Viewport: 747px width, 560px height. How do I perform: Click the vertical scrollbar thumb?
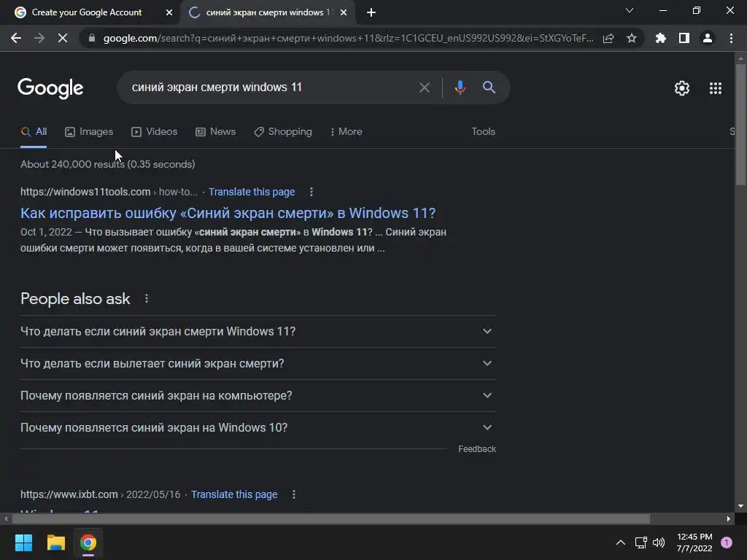740,125
